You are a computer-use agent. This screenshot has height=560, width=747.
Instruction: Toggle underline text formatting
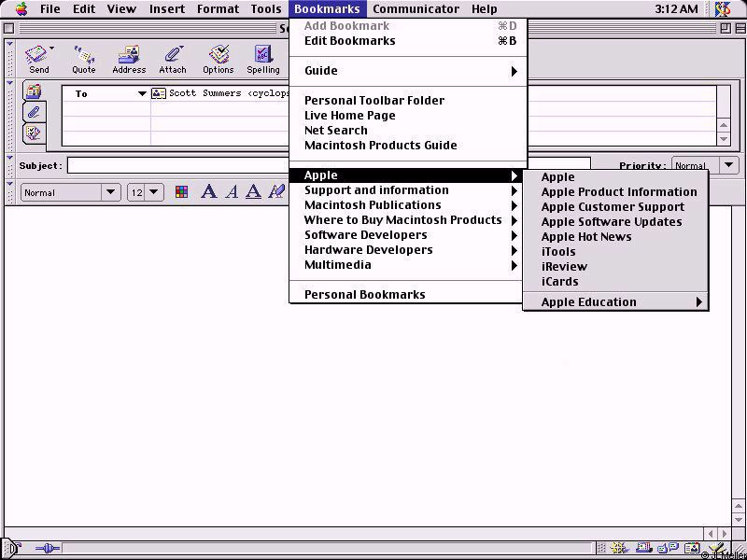pos(253,192)
